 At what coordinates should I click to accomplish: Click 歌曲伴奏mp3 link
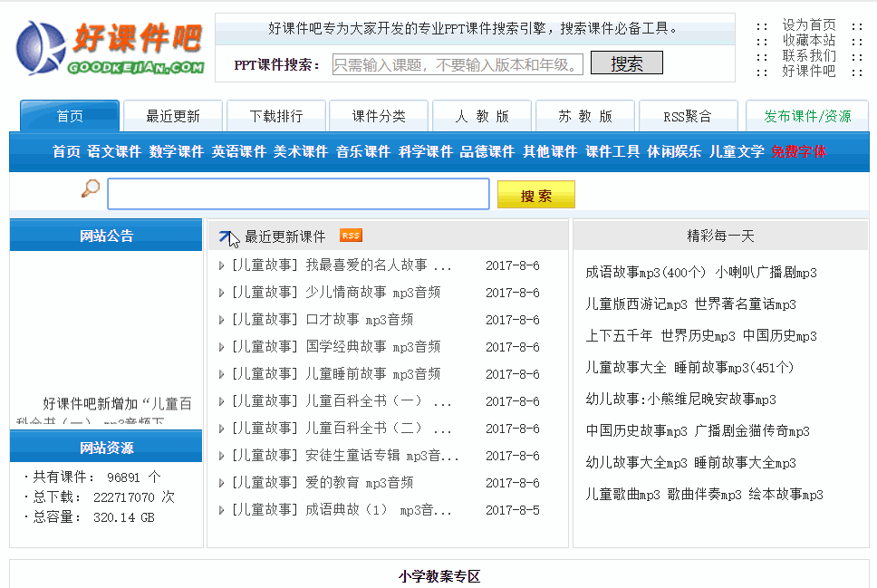(x=704, y=495)
